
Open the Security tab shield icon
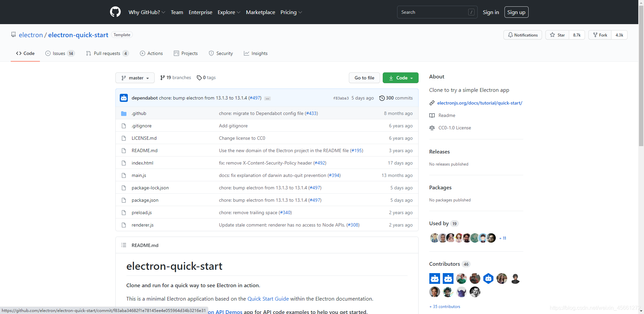pyautogui.click(x=211, y=53)
